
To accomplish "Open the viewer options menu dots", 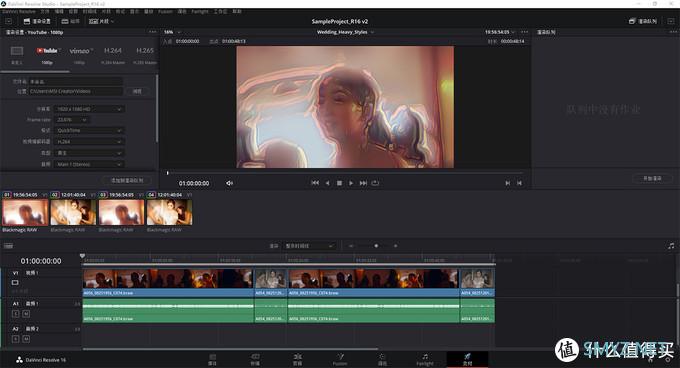I will (525, 32).
